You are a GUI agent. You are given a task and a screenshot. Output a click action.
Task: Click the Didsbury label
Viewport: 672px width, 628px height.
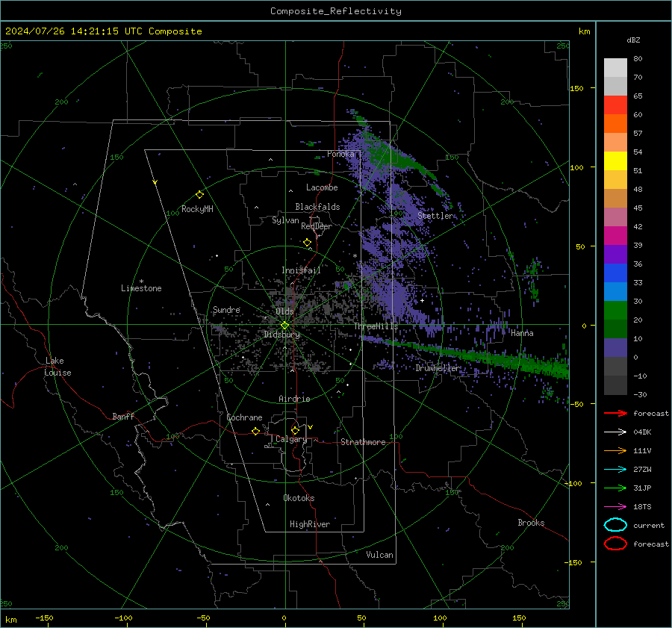coord(281,335)
